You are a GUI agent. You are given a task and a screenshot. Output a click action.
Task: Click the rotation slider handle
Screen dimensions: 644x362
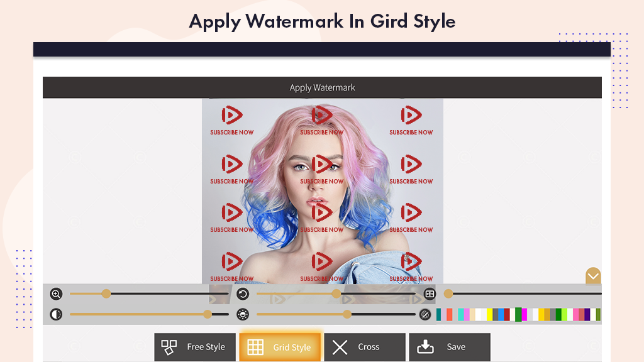pos(336,293)
